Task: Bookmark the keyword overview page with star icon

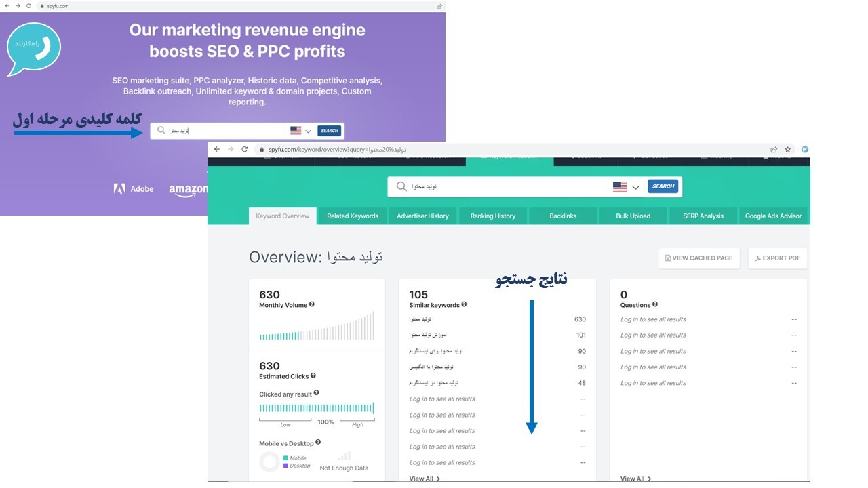Action: [787, 150]
